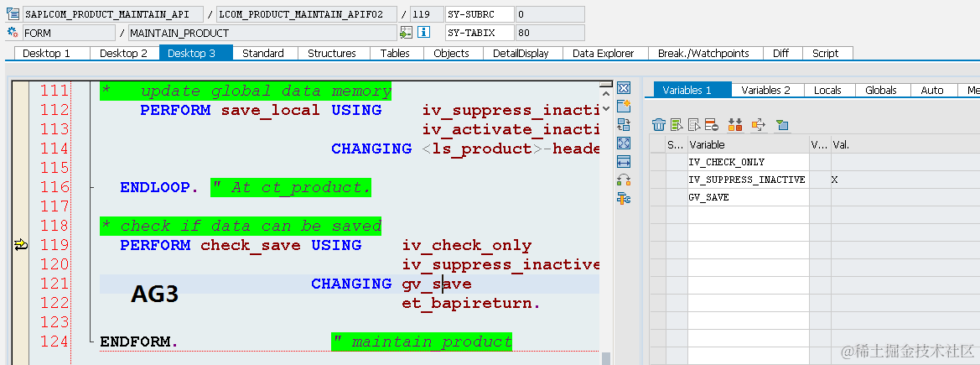The height and width of the screenshot is (365, 980).
Task: Open the tool services wrench icon
Action: pos(623,199)
